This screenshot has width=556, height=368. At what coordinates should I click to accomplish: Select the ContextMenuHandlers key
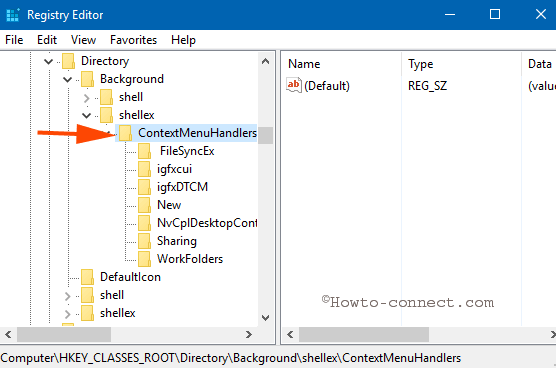click(x=197, y=133)
